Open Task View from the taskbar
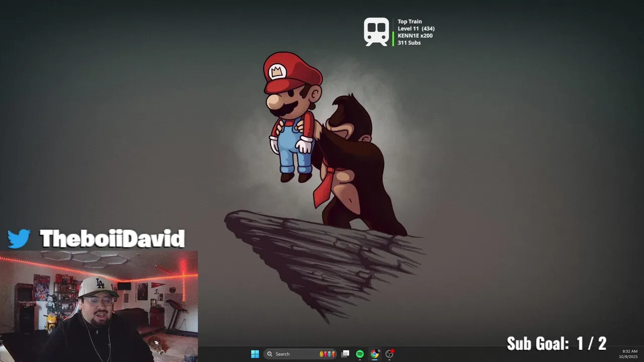The width and height of the screenshot is (644, 362). [x=345, y=354]
